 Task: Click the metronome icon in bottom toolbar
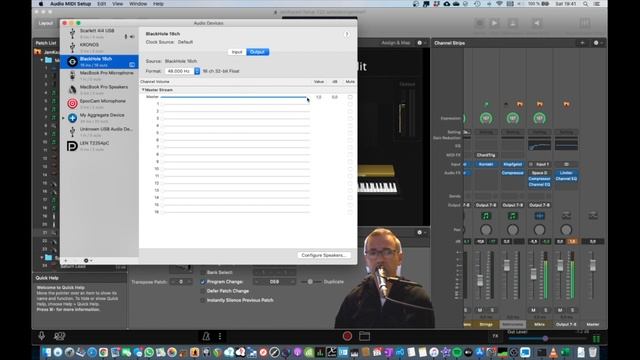[x=206, y=336]
